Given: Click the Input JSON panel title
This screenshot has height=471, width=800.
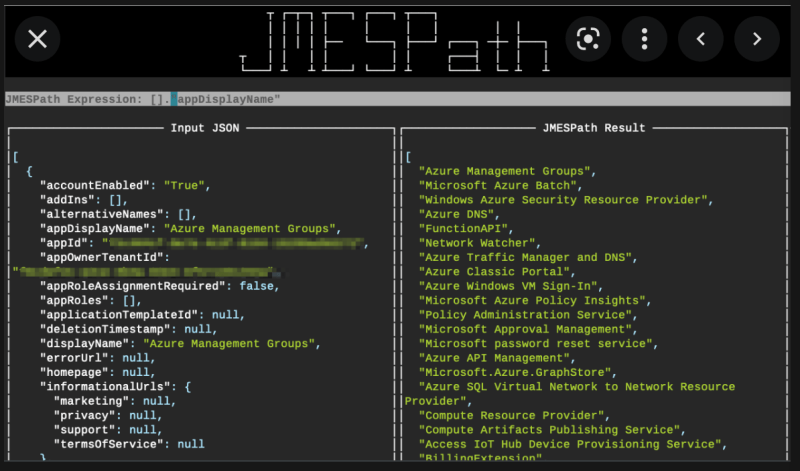Looking at the screenshot, I should (x=205, y=128).
